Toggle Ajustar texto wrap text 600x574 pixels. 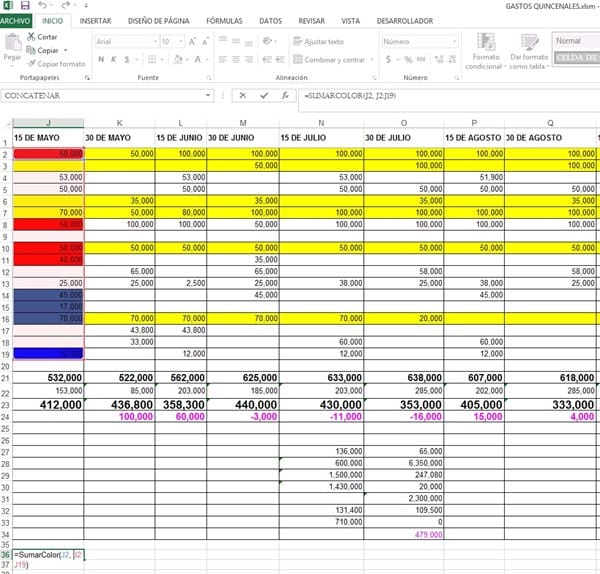pyautogui.click(x=318, y=41)
